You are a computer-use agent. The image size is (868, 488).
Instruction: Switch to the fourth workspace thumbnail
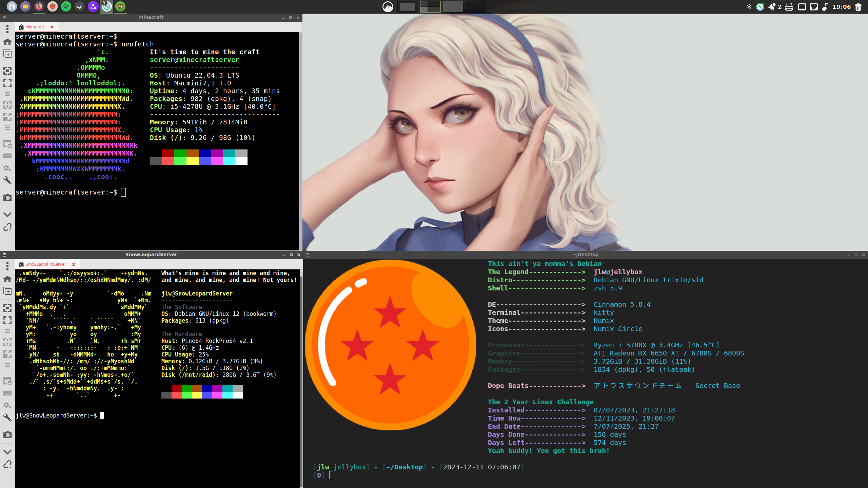[x=476, y=7]
